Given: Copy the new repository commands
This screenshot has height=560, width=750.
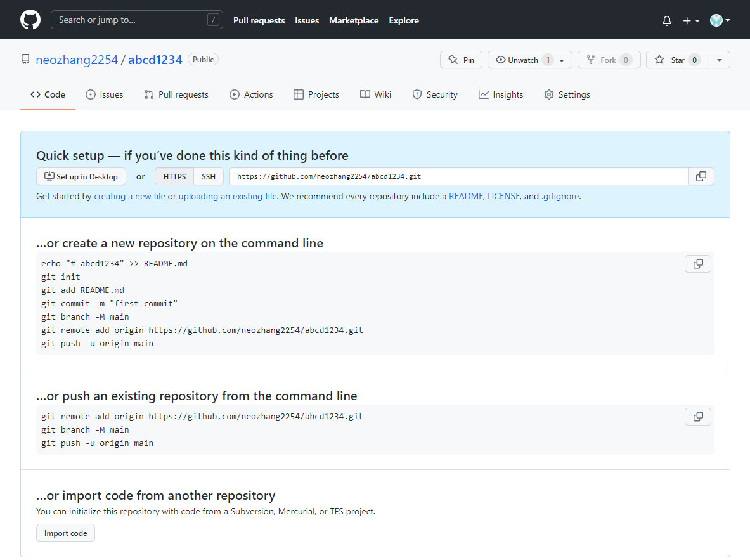Looking at the screenshot, I should 697,264.
